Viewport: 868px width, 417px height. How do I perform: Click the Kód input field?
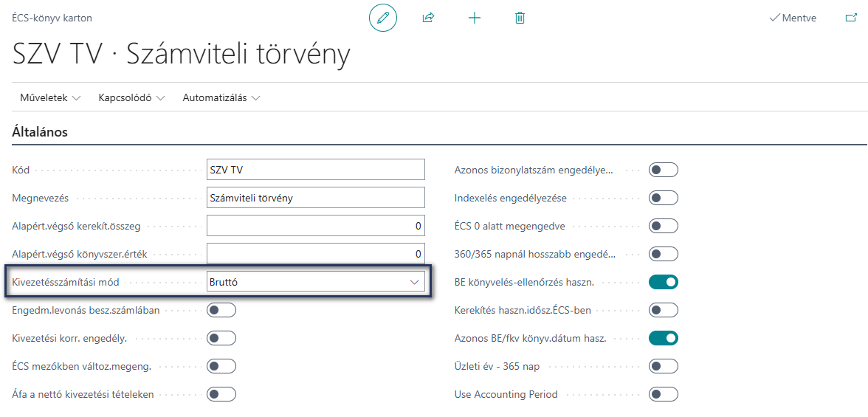pyautogui.click(x=316, y=170)
